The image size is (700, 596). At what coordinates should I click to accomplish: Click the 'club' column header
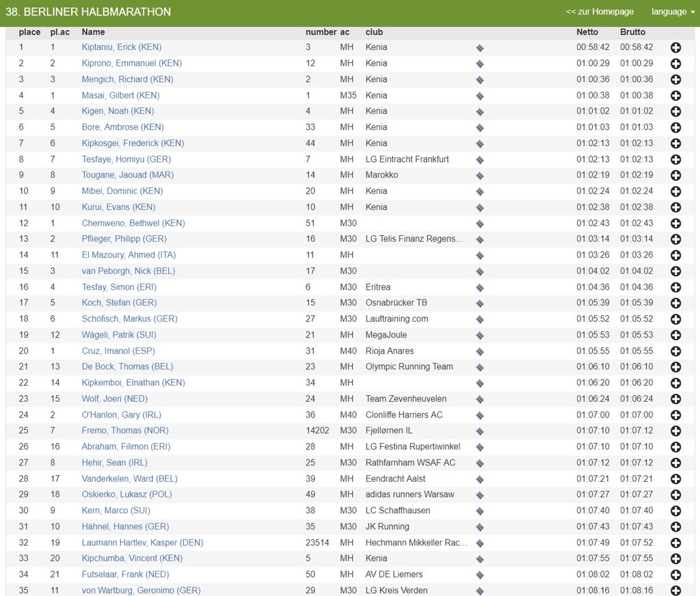(374, 32)
